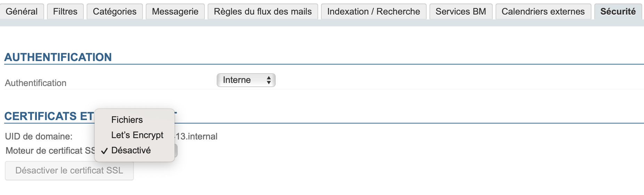Select the Messagerie tab
The height and width of the screenshot is (195, 644).
pyautogui.click(x=175, y=11)
